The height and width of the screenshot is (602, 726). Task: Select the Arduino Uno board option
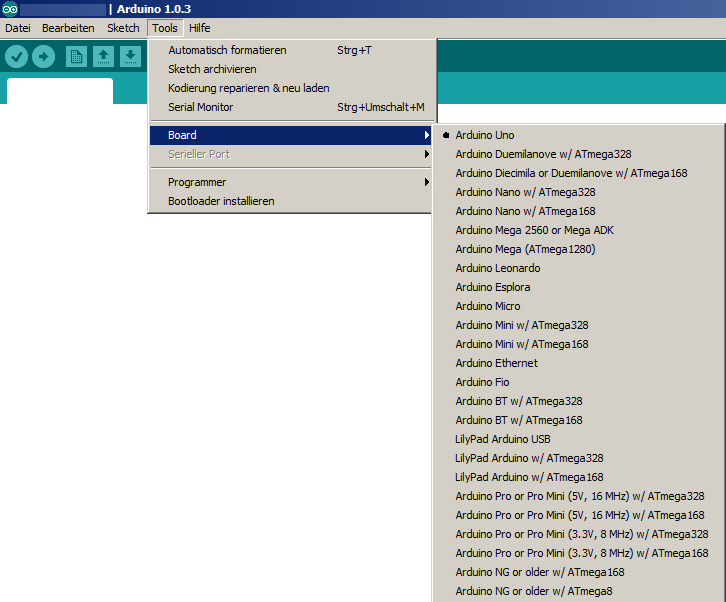[x=485, y=135]
